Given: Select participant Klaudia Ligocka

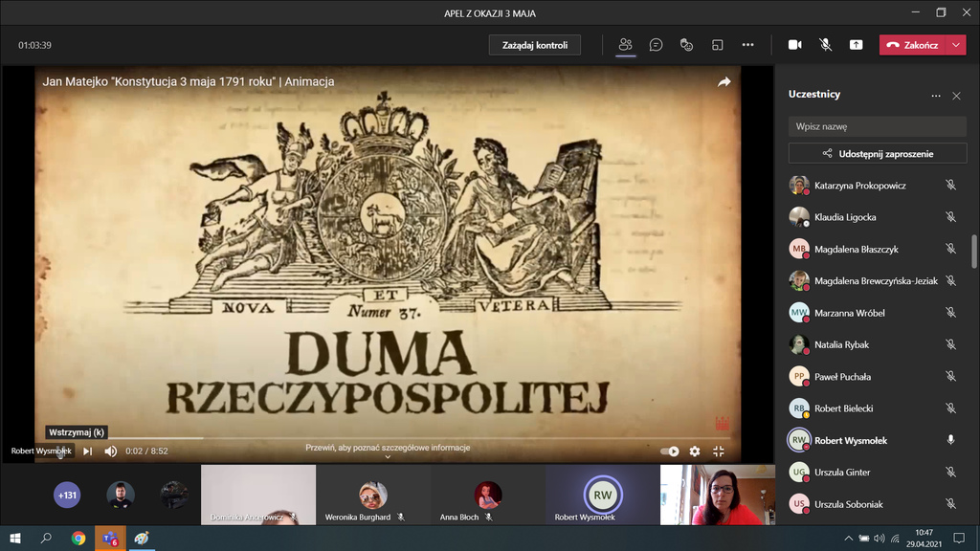Looking at the screenshot, I should pyautogui.click(x=878, y=217).
